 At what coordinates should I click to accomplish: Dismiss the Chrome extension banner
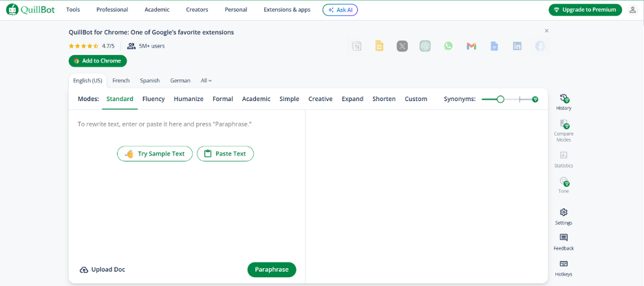pyautogui.click(x=546, y=31)
